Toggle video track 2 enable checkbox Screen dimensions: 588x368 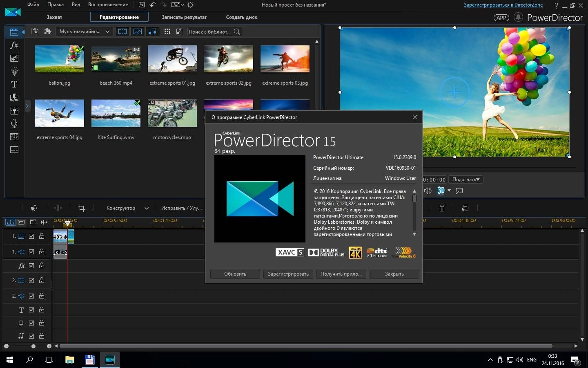(31, 280)
